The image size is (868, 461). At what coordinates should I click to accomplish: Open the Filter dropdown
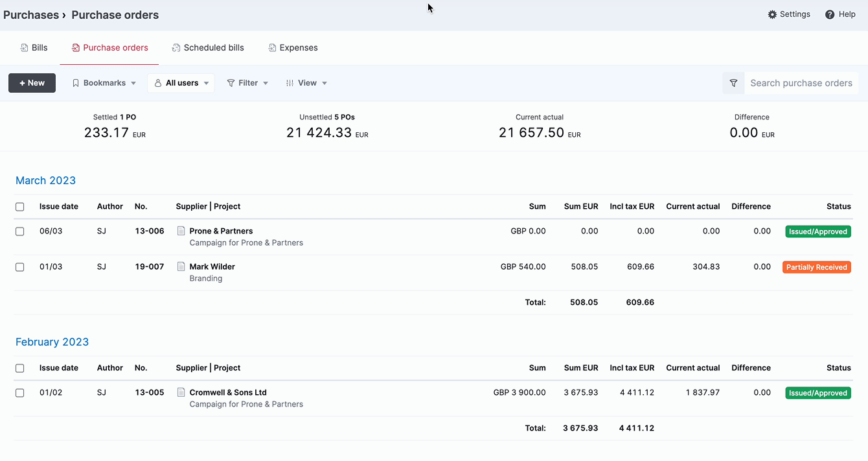point(247,83)
